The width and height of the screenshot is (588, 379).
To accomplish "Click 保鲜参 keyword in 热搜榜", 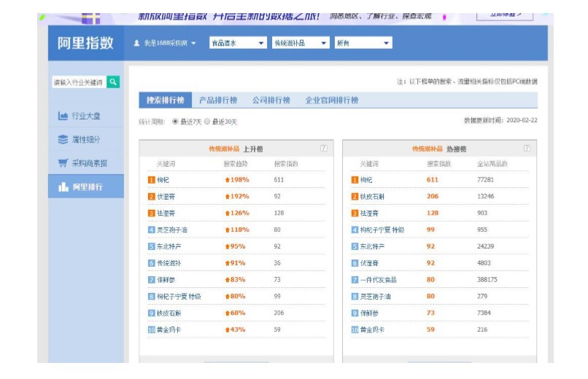I will [369, 313].
